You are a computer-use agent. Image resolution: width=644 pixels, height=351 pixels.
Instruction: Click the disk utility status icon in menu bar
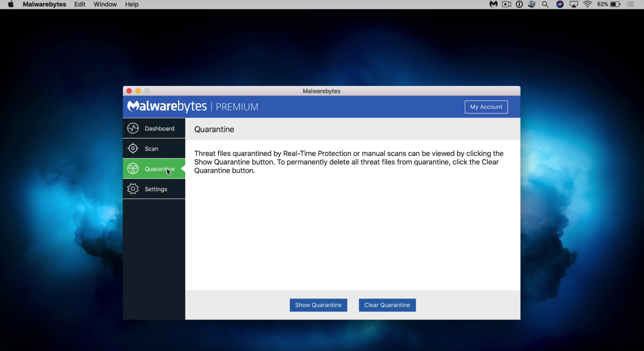click(x=532, y=4)
